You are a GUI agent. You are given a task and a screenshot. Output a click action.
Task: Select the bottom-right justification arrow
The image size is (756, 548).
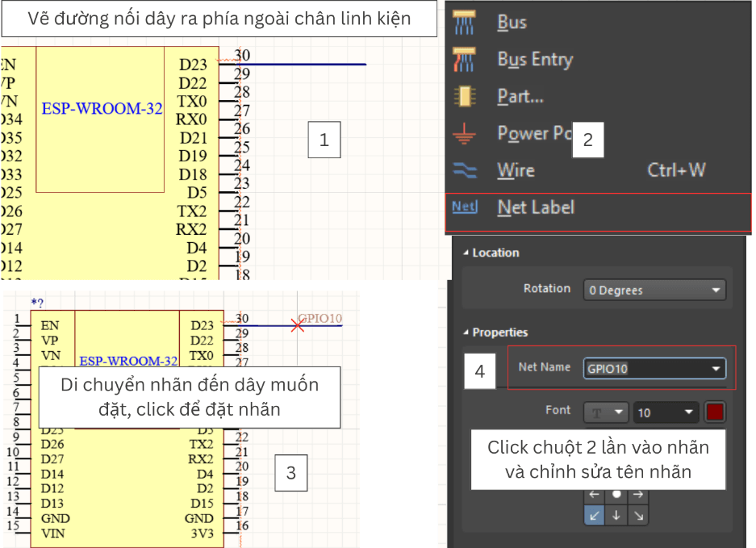638,515
